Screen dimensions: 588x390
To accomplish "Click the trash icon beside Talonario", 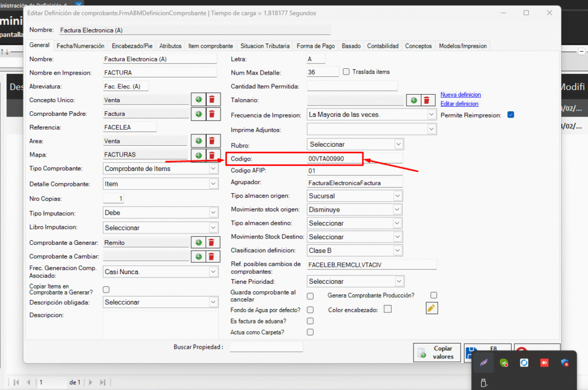I will tap(426, 100).
